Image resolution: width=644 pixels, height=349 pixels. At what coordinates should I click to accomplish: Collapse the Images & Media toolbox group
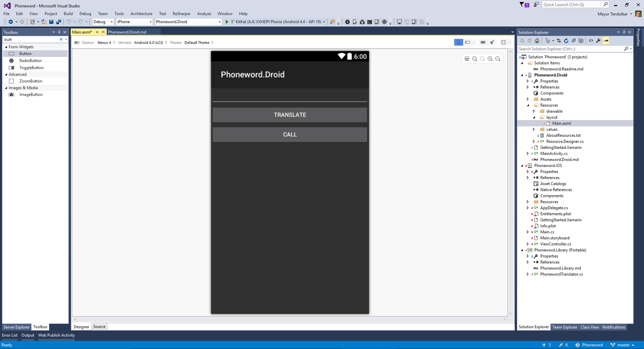click(6, 88)
